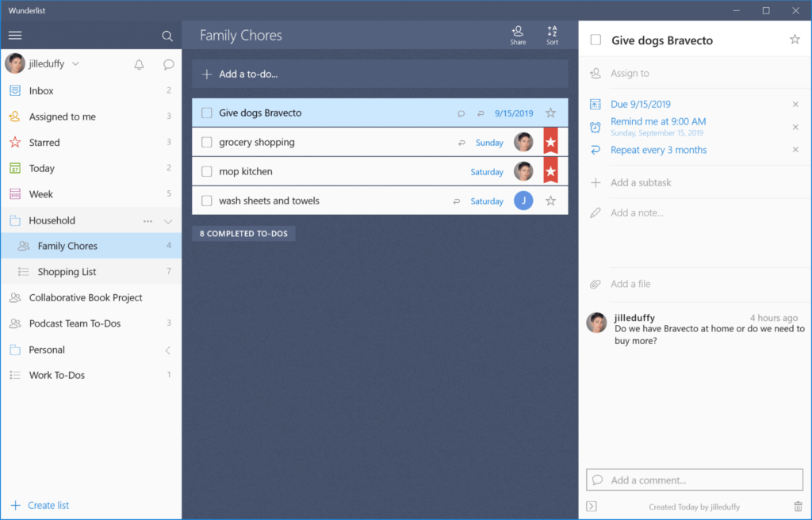Click the due date calendar icon
This screenshot has width=812, height=520.
pos(595,104)
